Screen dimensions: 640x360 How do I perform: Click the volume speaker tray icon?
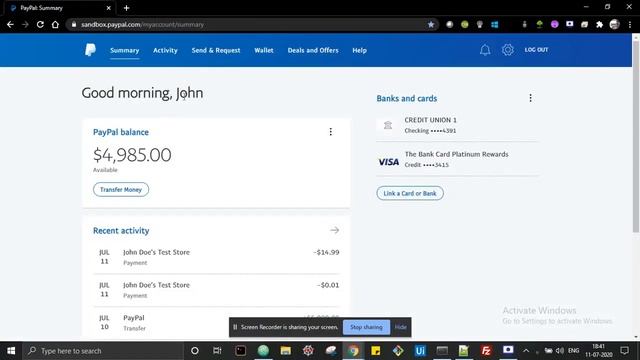pos(560,351)
